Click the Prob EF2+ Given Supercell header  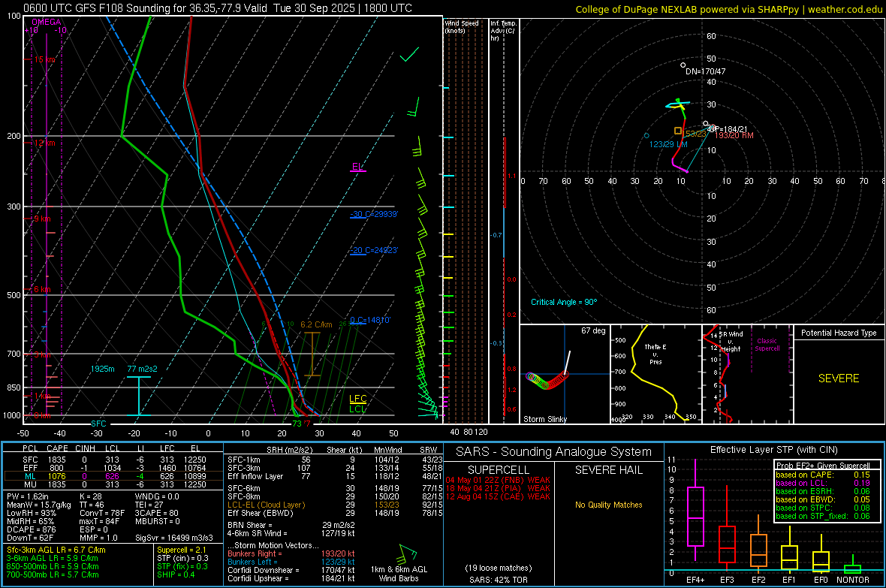[823, 466]
